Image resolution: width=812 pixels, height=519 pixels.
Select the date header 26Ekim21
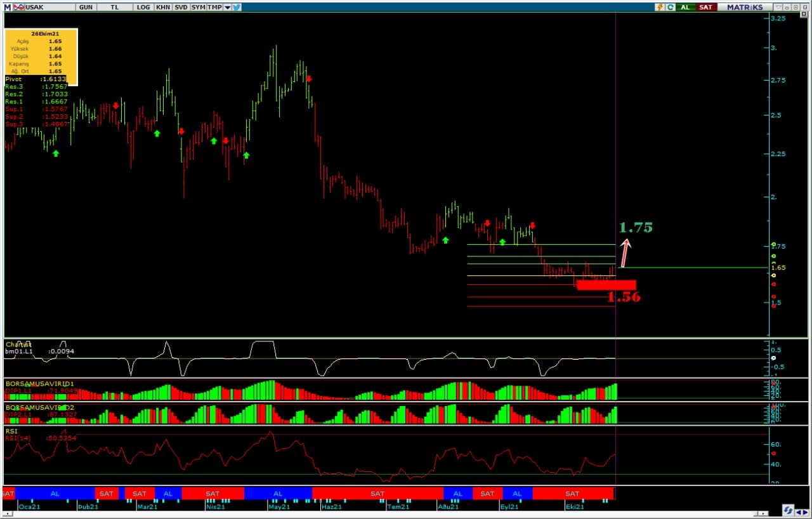point(44,33)
